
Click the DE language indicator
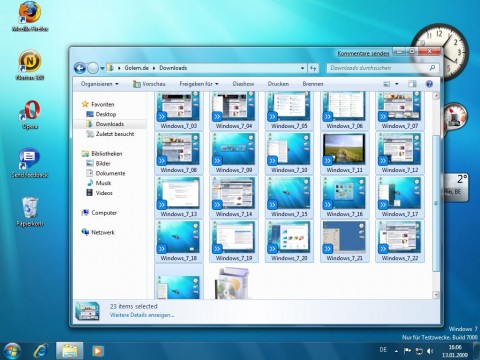pyautogui.click(x=383, y=350)
